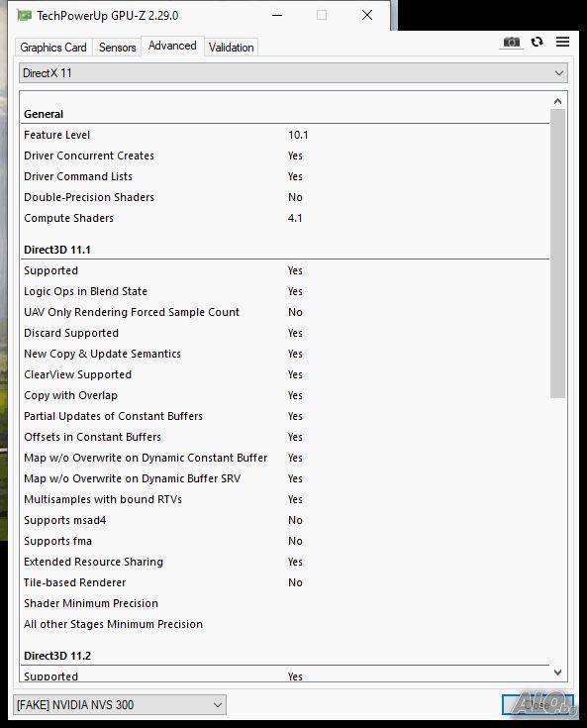Switch to the Graphics Card tab
This screenshot has width=587, height=728.
tap(53, 48)
